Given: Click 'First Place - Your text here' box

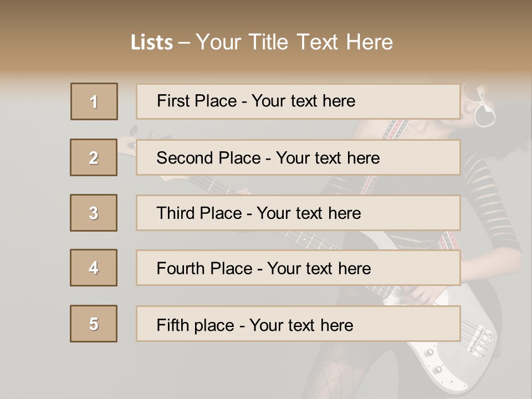Looking at the screenshot, I should tap(298, 101).
